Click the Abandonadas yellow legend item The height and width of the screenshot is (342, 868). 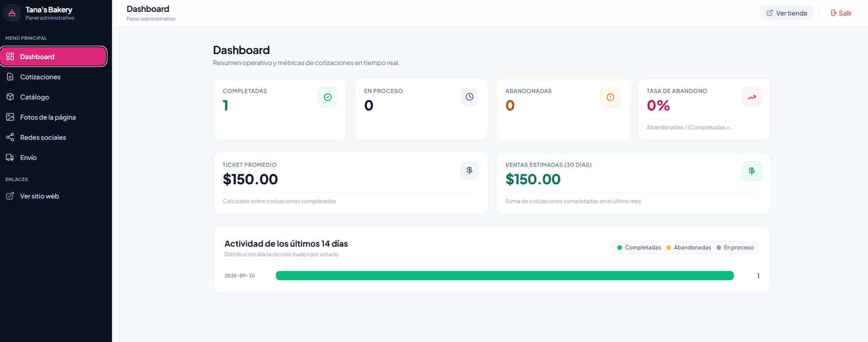(x=688, y=248)
